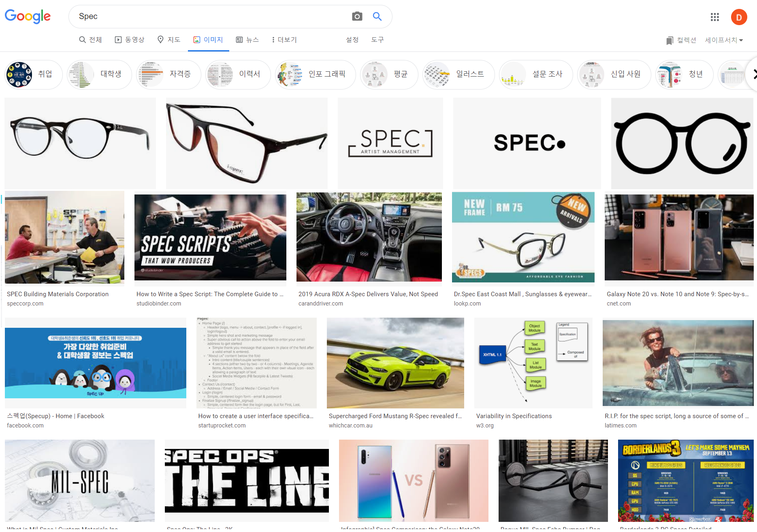
Task: Open Acura RDX interior image
Action: tap(369, 237)
